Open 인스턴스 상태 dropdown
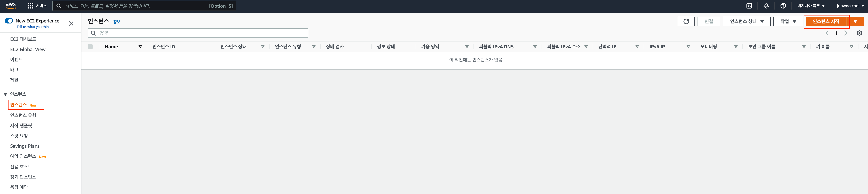868x194 pixels. 747,21
